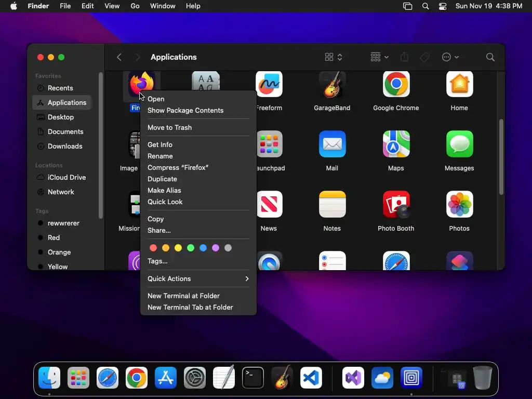Viewport: 532px width, 399px height.
Task: Select the Launchpad app icon in Finder
Action: click(270, 144)
